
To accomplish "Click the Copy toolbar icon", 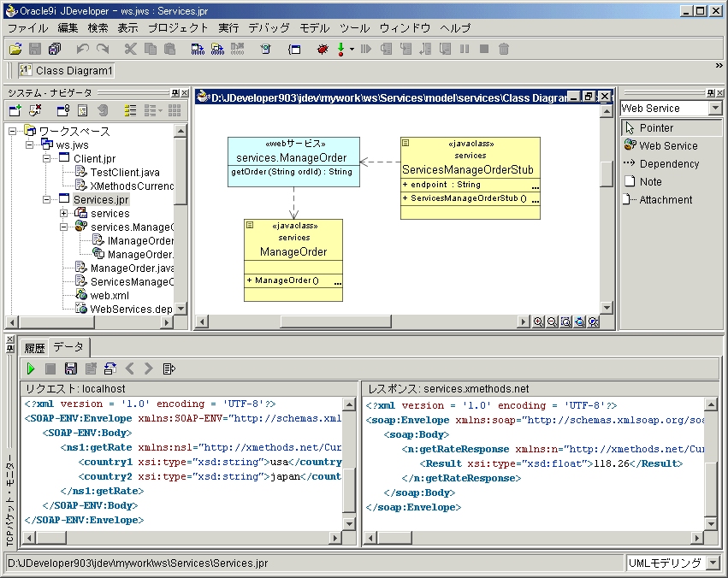I will (x=151, y=49).
